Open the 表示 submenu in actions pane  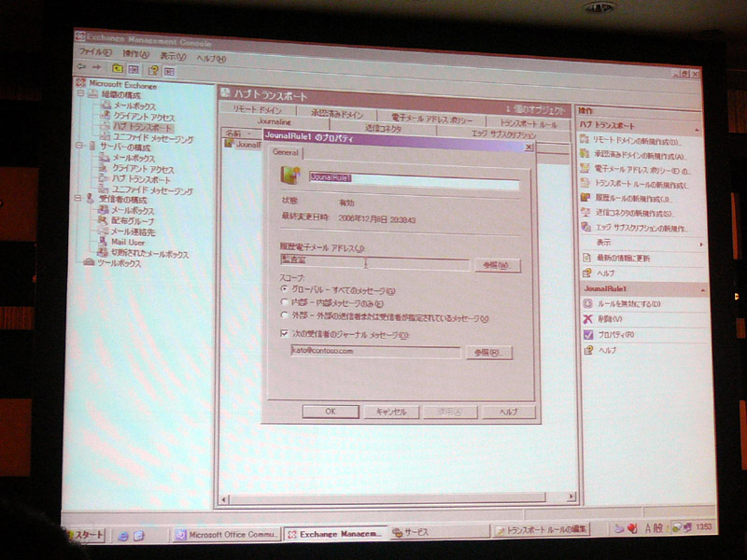click(x=643, y=244)
